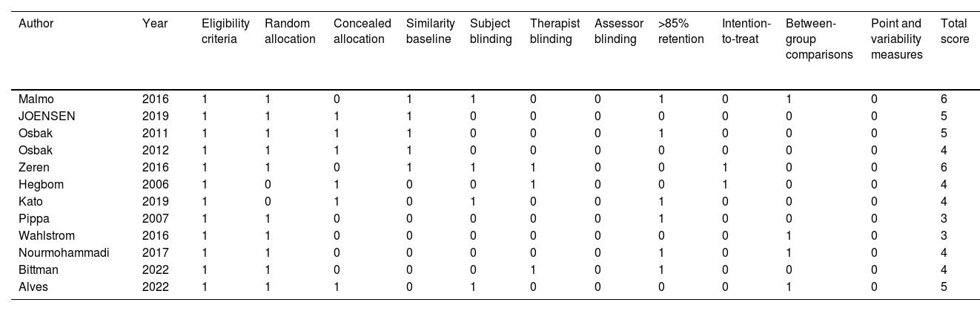
Task: Select the 'Concealed allocation' column header
Action: click(362, 31)
